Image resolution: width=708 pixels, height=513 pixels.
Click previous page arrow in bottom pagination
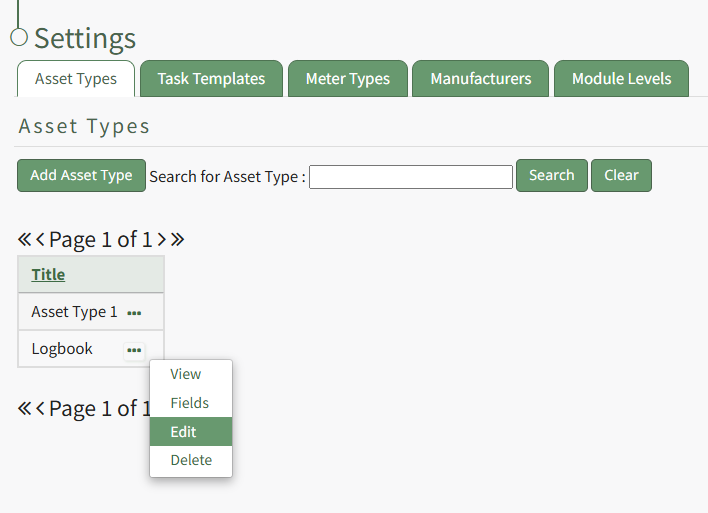[41, 409]
